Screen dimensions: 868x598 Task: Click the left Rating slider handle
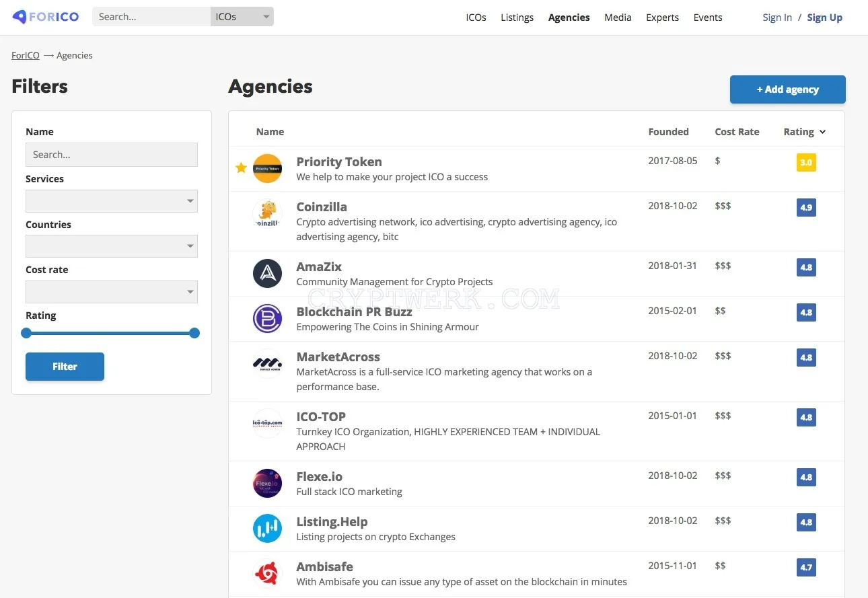pos(26,333)
